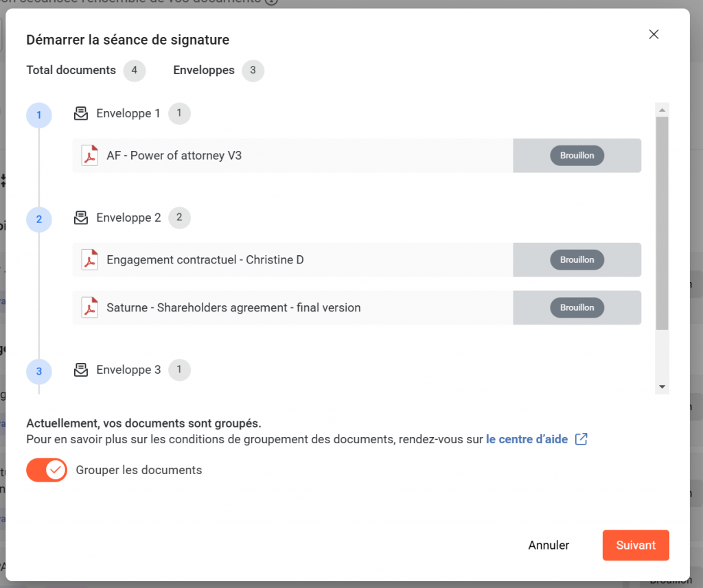703x588 pixels.
Task: Click the Brouillon badge for Saturne agreement
Action: tap(577, 308)
